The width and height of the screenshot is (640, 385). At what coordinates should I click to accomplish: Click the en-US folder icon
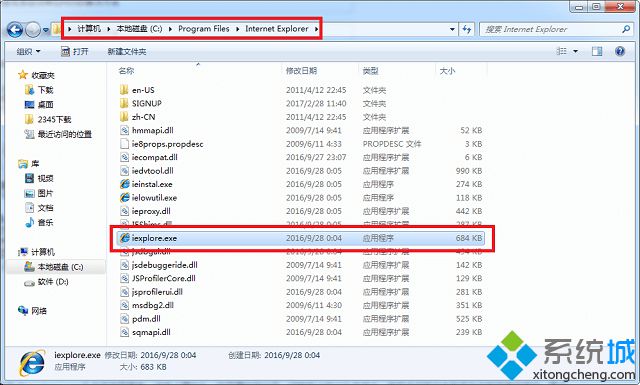pyautogui.click(x=124, y=90)
